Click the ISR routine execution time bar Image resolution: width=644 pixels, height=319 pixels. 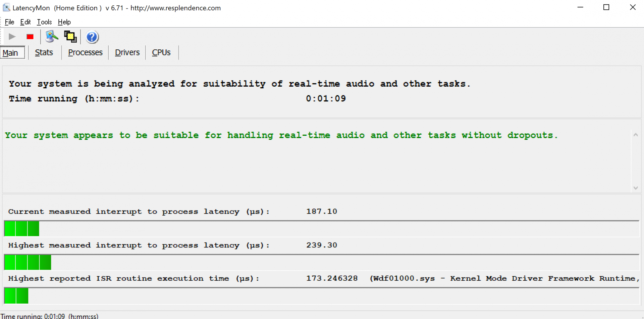16,296
